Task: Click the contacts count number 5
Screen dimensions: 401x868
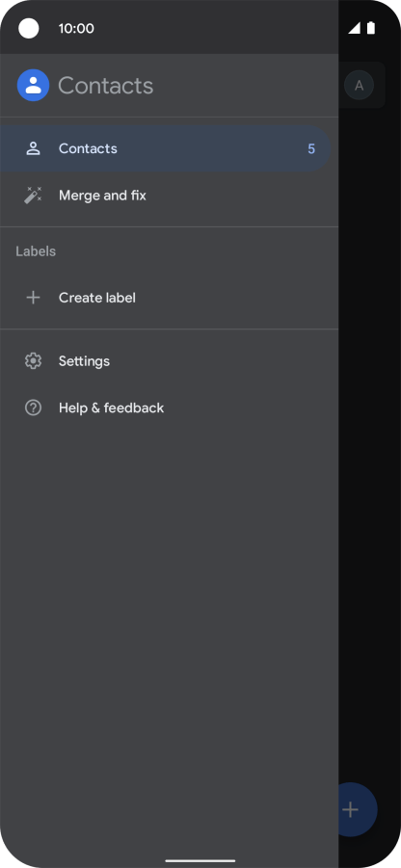Action: [x=311, y=149]
